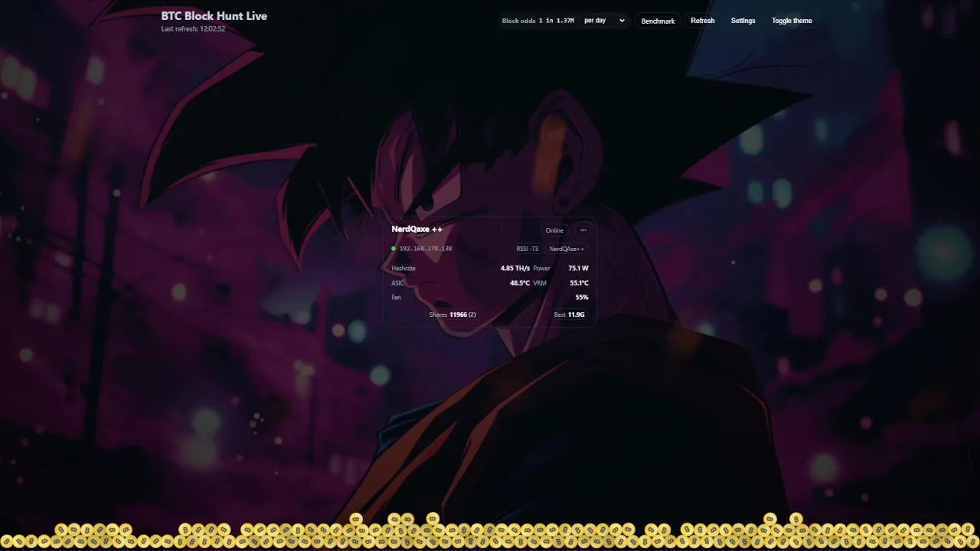
Task: Click the RSSI -73 badge
Action: [x=528, y=249]
